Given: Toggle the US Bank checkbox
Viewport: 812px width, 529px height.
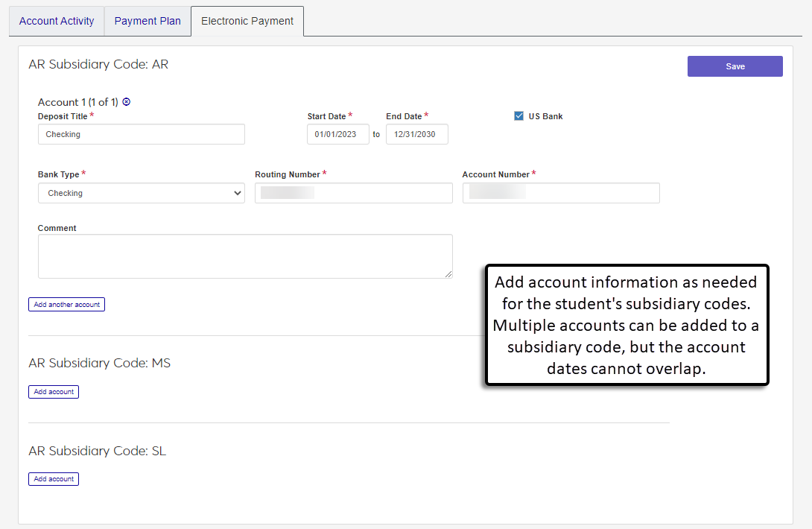Looking at the screenshot, I should pos(519,116).
